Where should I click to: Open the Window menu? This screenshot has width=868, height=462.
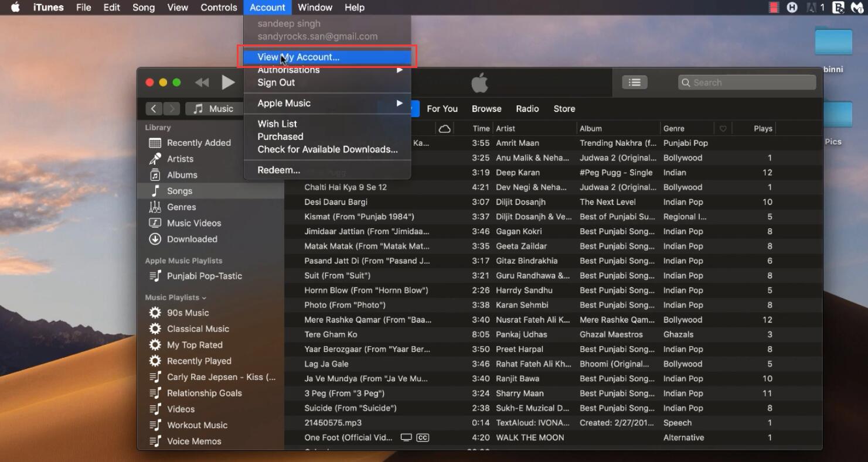click(315, 7)
